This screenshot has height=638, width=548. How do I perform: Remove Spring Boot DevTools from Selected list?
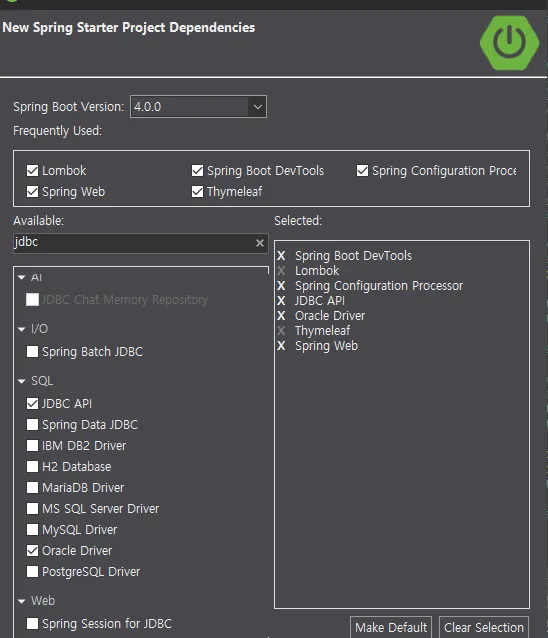(281, 256)
